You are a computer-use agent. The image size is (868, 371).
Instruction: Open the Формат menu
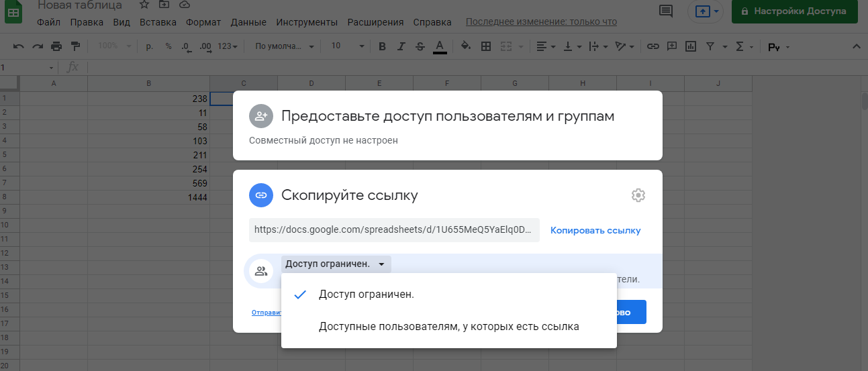pyautogui.click(x=203, y=22)
